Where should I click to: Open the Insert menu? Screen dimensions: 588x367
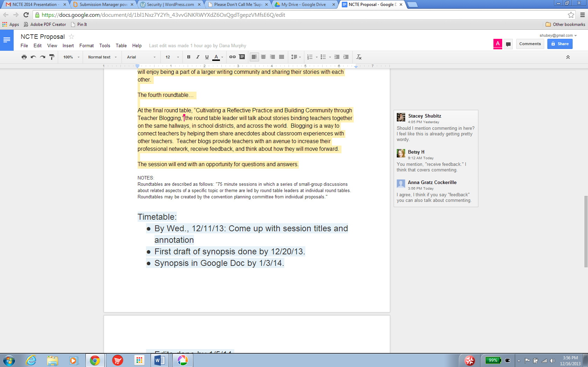coord(68,46)
